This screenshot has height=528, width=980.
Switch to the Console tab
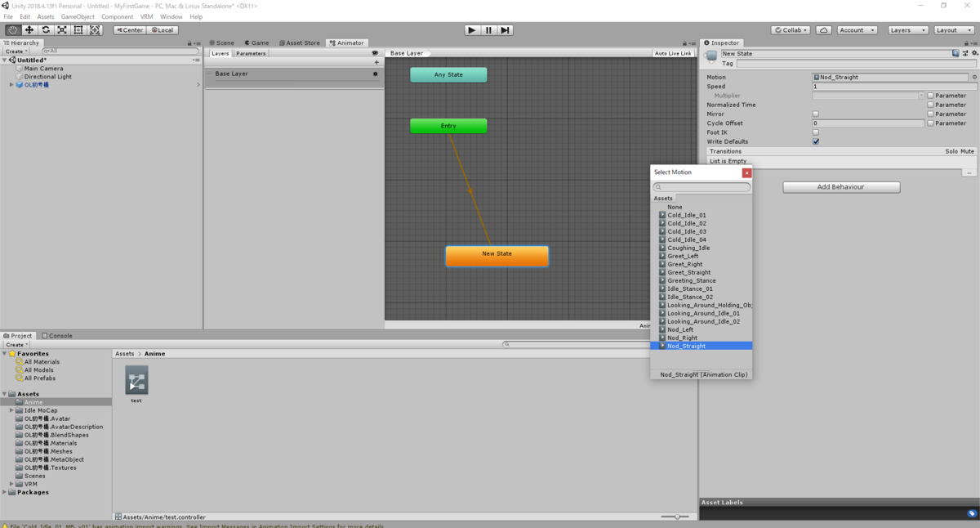(x=57, y=335)
